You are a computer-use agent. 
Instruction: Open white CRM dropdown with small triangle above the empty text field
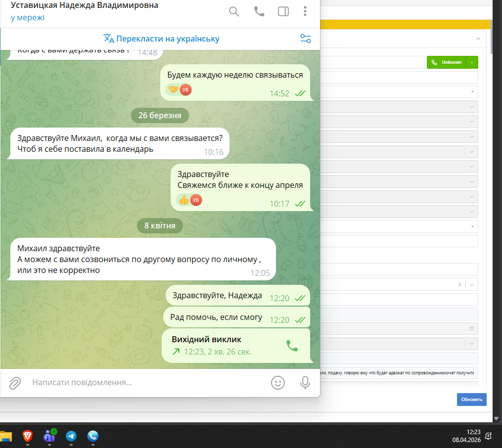[x=399, y=226]
